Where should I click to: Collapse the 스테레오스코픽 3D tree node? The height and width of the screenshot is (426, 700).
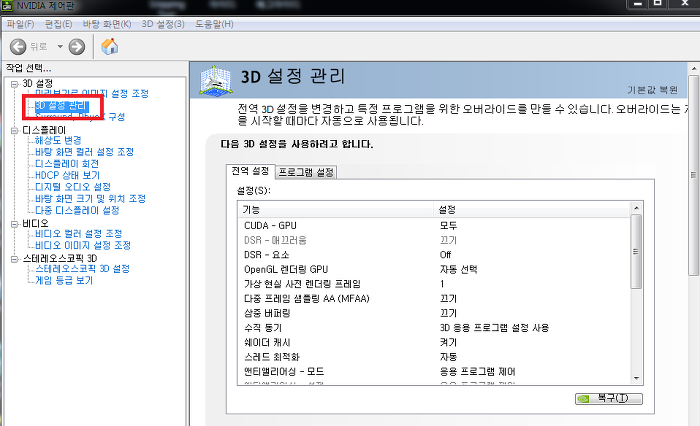(15, 259)
